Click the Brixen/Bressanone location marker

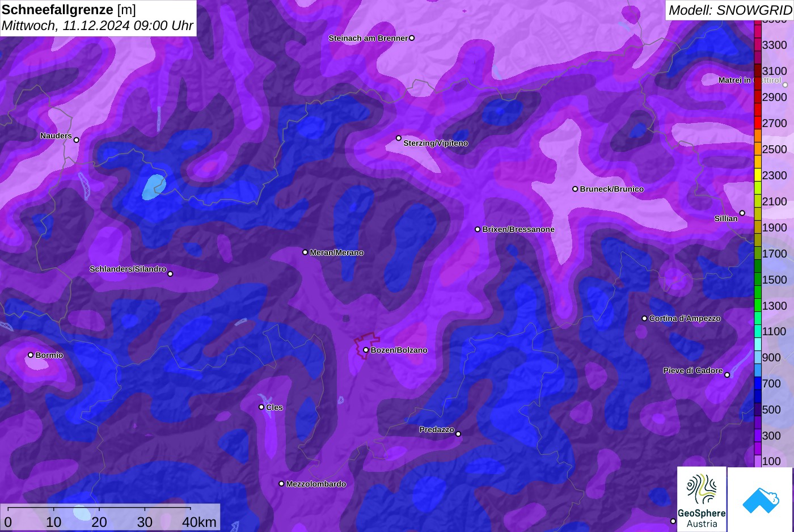(478, 229)
